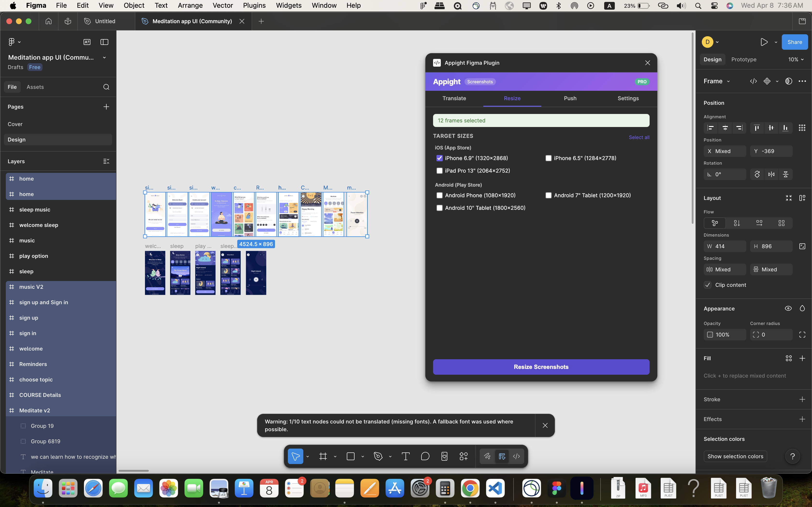Select the Text tool in the toolbar
The width and height of the screenshot is (812, 507).
(x=405, y=456)
